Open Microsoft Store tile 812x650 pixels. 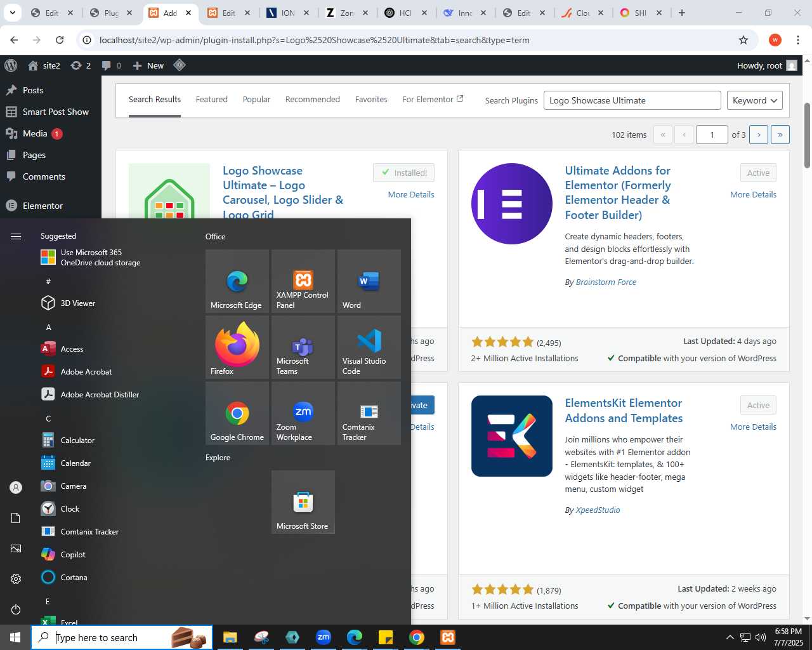(303, 502)
